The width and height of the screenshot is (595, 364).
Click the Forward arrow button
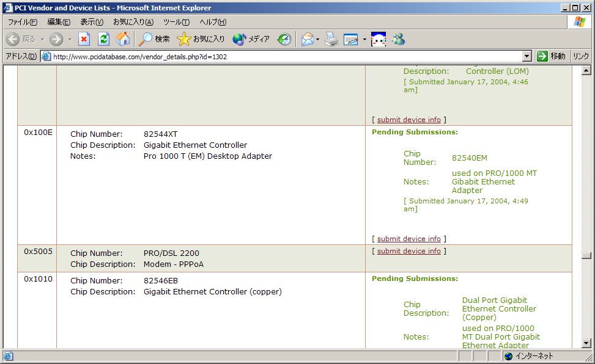[56, 39]
